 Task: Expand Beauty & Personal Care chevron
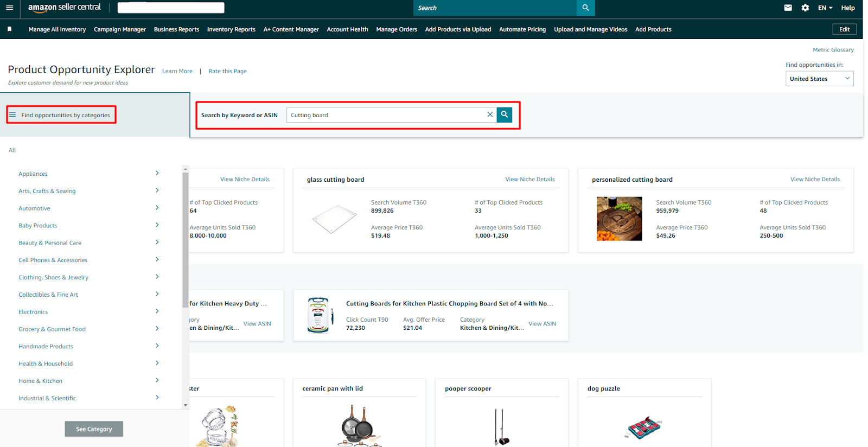click(157, 242)
